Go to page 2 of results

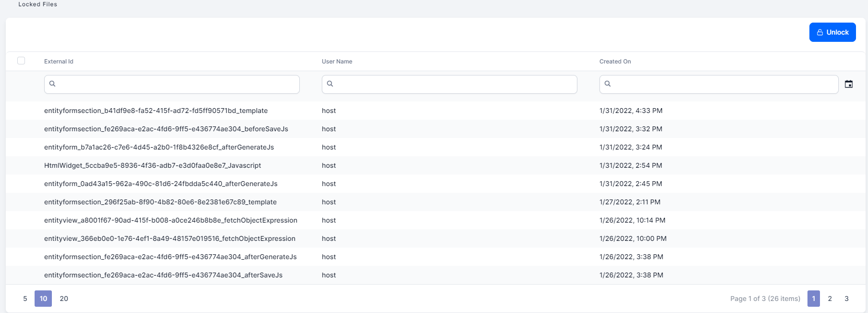[x=830, y=299]
